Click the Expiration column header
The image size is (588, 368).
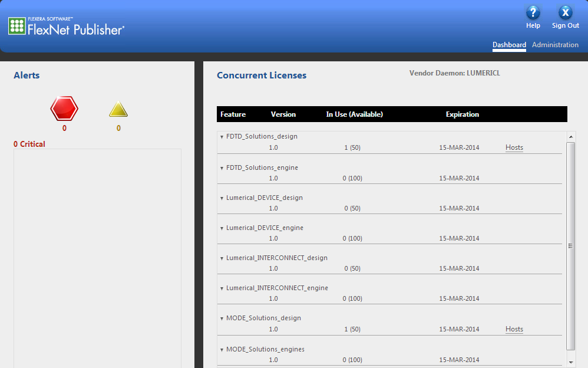[x=463, y=114]
